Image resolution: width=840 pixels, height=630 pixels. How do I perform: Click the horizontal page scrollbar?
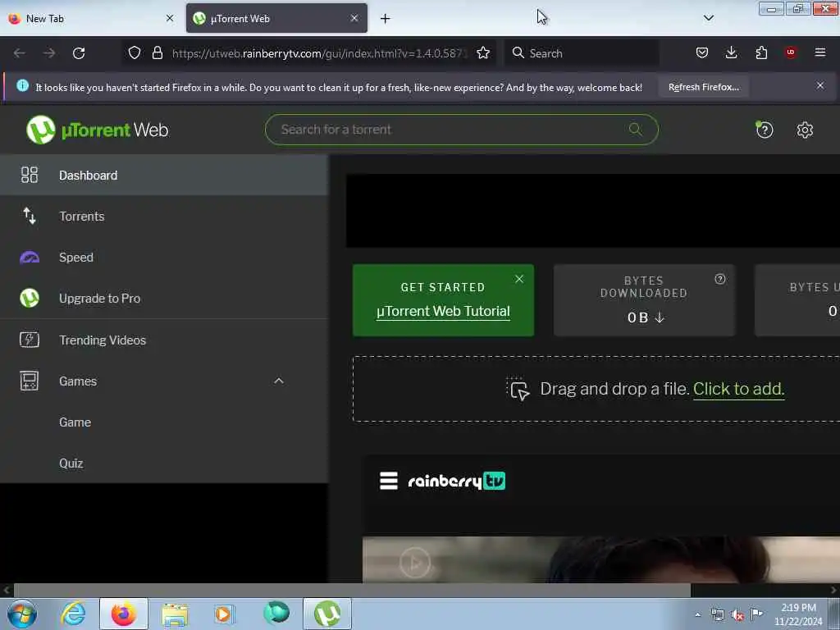pyautogui.click(x=351, y=590)
